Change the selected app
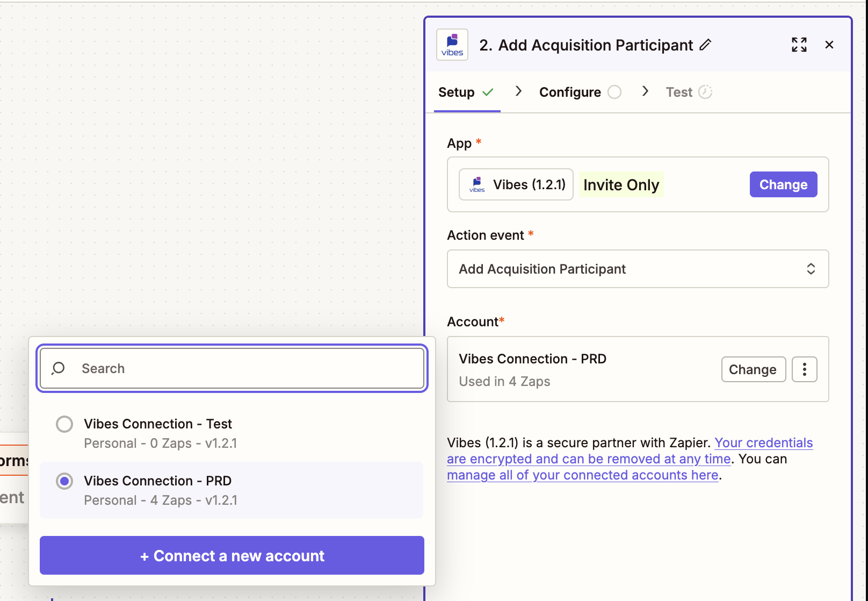This screenshot has height=601, width=868. [x=783, y=184]
